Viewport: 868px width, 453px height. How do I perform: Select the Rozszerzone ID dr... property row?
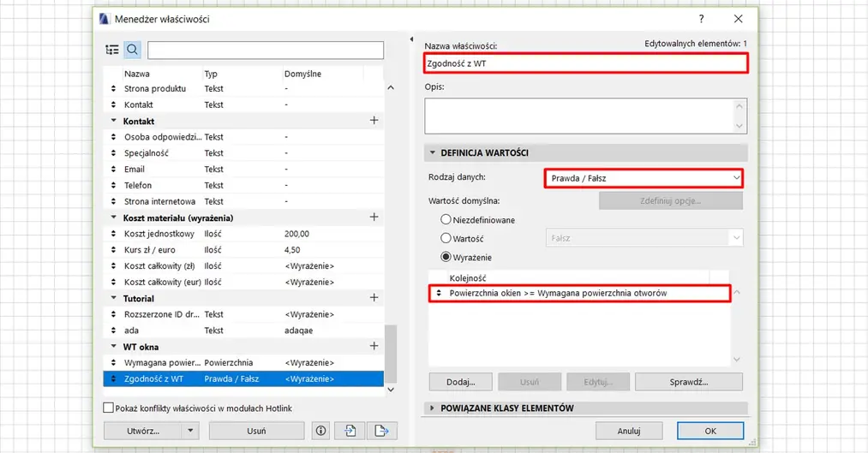[243, 314]
